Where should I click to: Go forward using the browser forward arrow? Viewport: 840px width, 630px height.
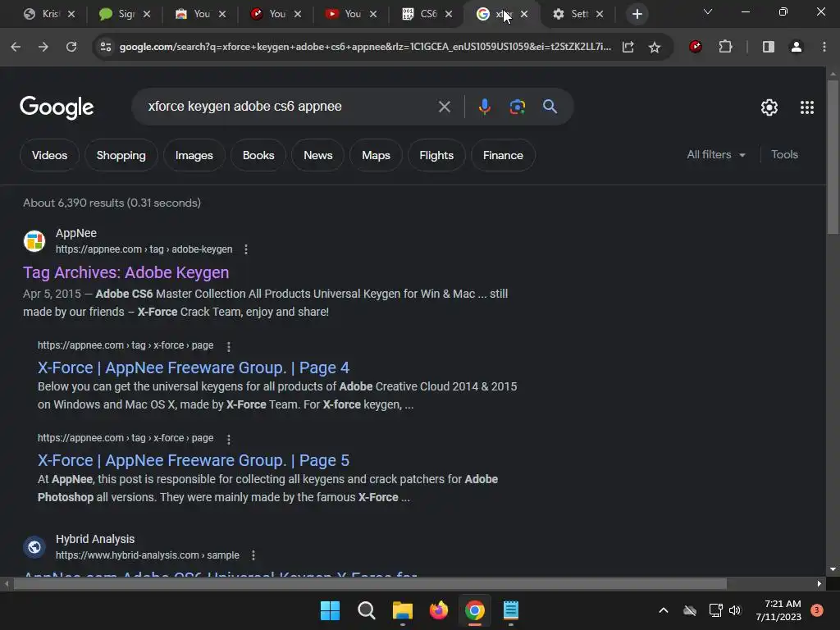coord(43,47)
